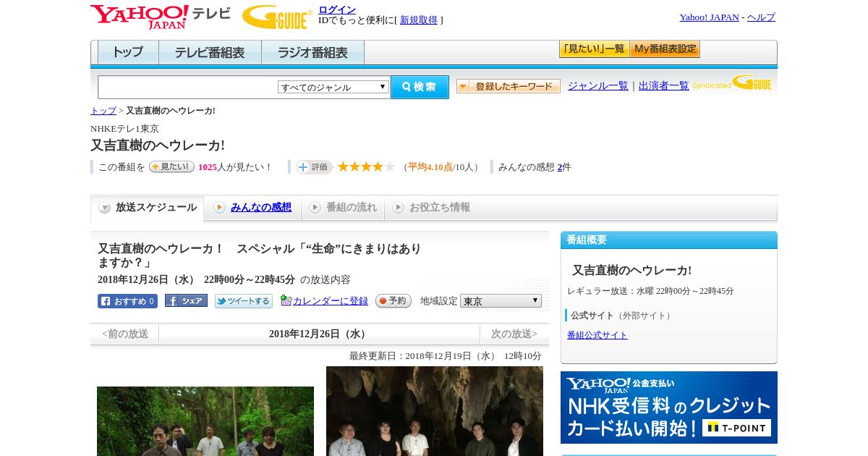Go to <前の放送 previous broadcast
The image size is (868, 456).
125,334
